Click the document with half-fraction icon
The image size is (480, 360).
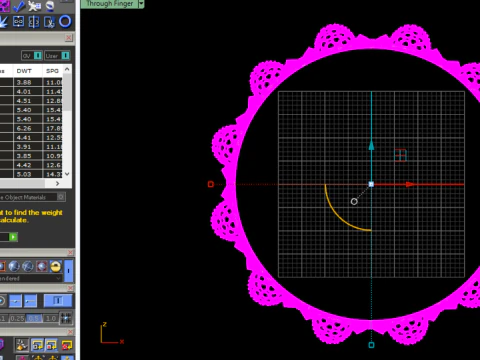(49, 22)
